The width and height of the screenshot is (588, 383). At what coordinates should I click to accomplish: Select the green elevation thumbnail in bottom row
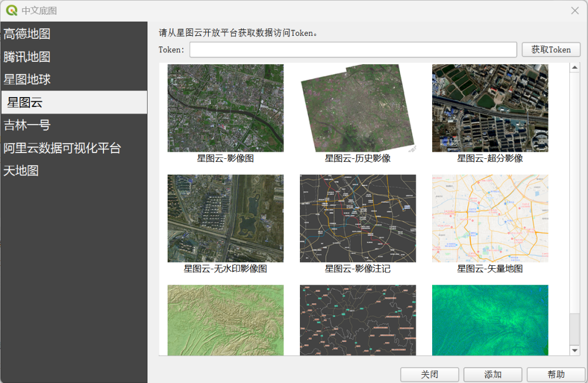(490, 320)
